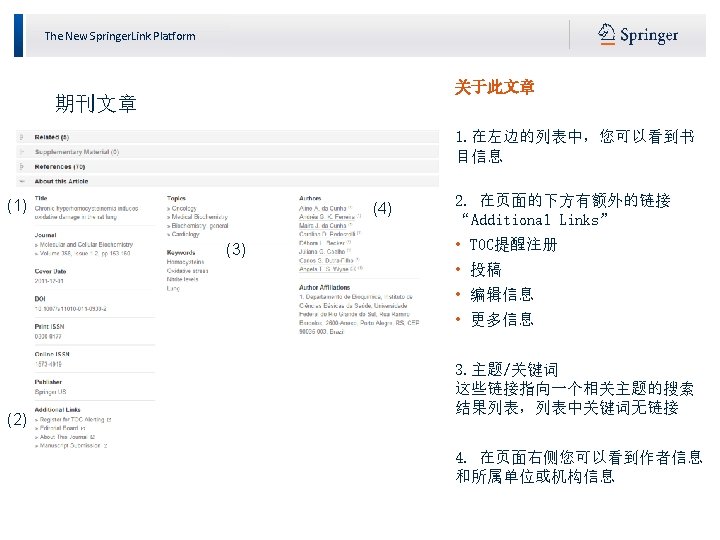Expand the Supplementary Material section arrow
Screen dimensions: 720x540
click(22, 152)
